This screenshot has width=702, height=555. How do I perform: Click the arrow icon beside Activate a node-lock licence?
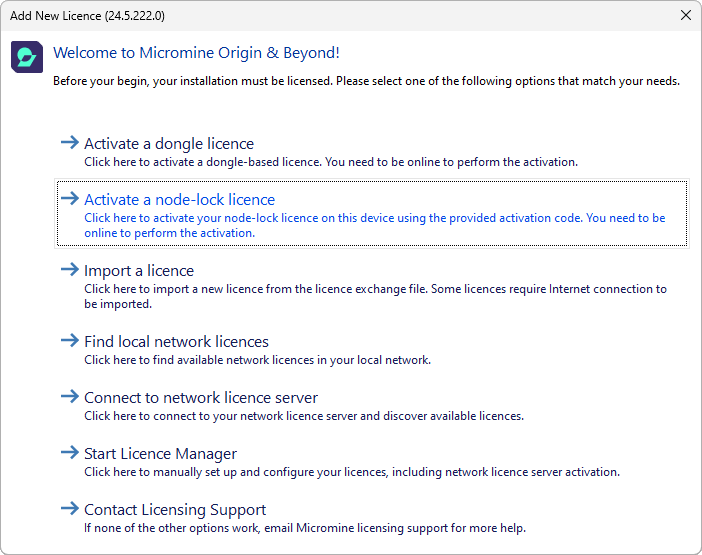69,199
